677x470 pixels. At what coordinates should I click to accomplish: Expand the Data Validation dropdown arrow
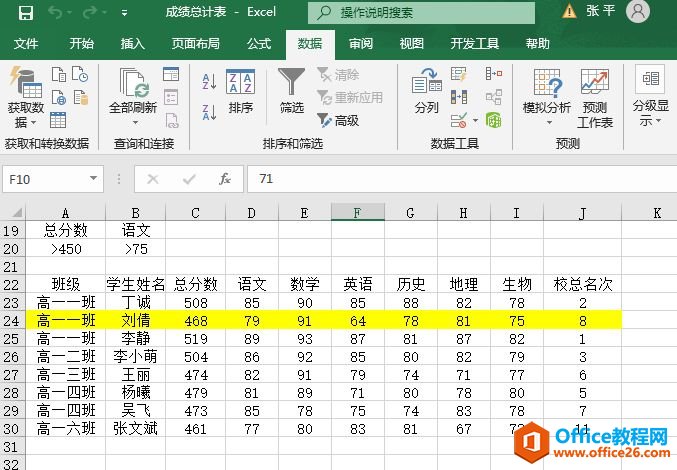click(x=475, y=121)
